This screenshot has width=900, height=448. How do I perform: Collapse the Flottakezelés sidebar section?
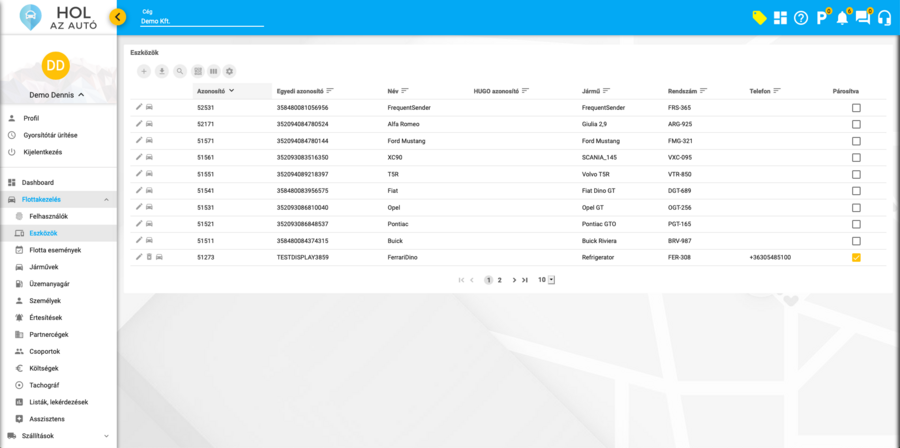point(106,200)
